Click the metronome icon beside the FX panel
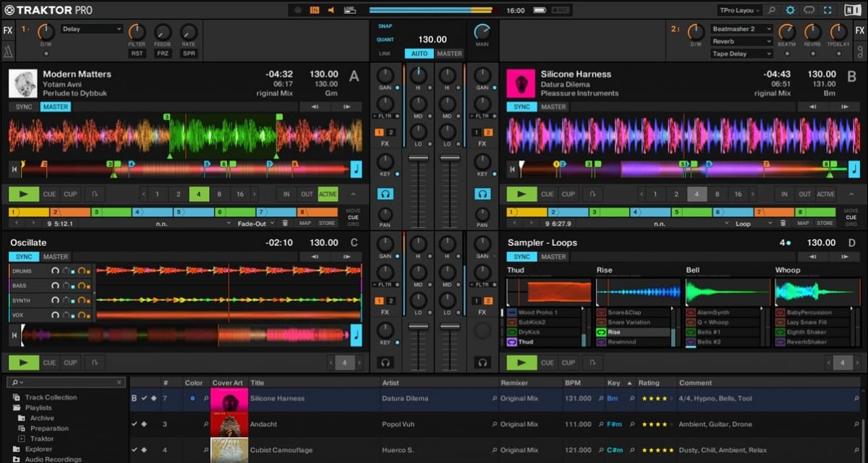The height and width of the screenshot is (463, 868). click(8, 52)
